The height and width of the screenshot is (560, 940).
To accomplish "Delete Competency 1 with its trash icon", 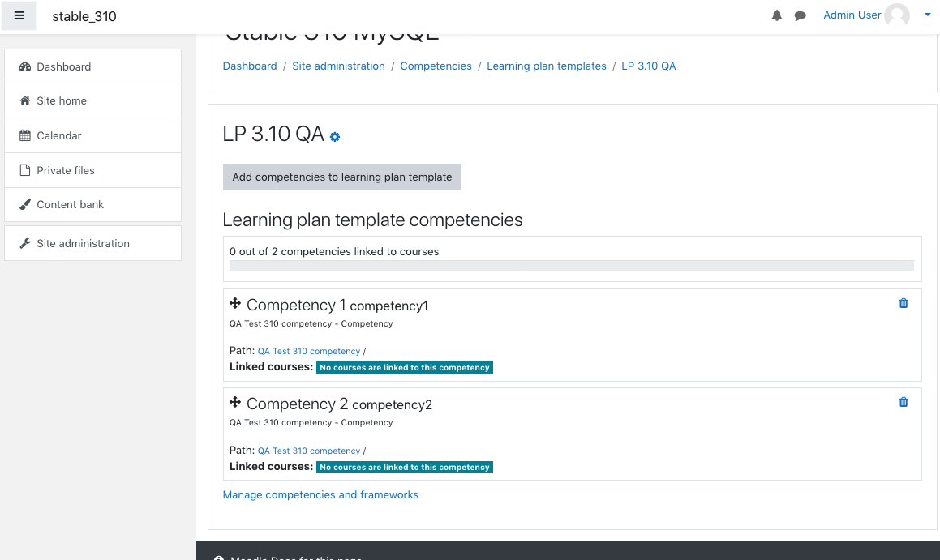I will [904, 303].
